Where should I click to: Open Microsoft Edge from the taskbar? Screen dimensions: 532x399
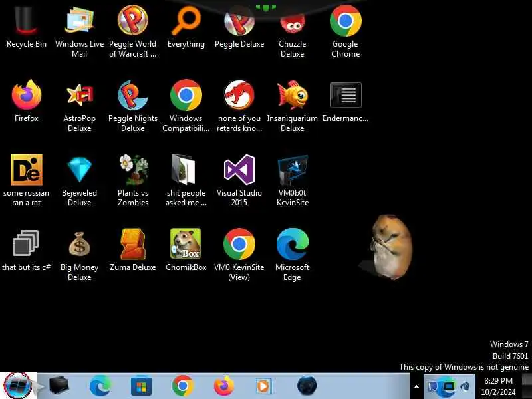click(100, 386)
